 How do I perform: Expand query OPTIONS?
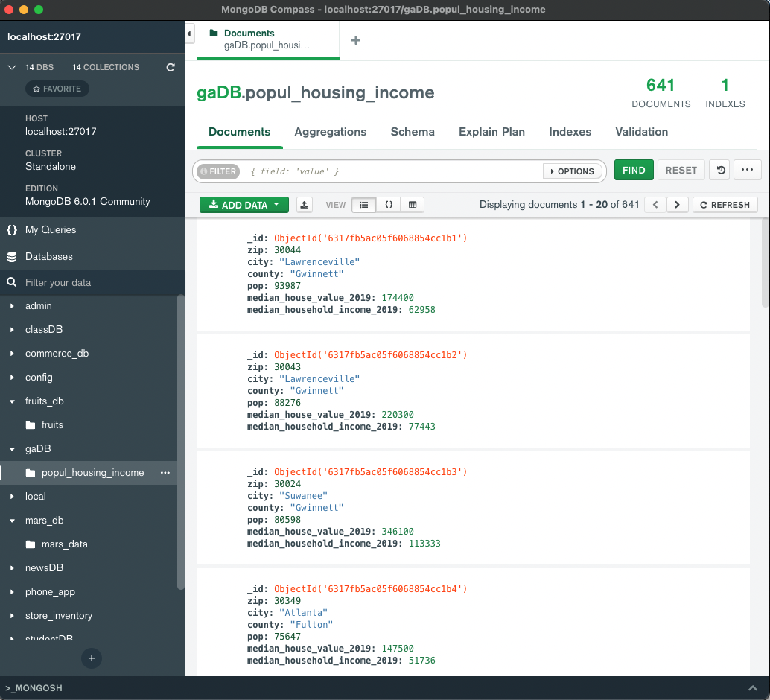tap(572, 171)
